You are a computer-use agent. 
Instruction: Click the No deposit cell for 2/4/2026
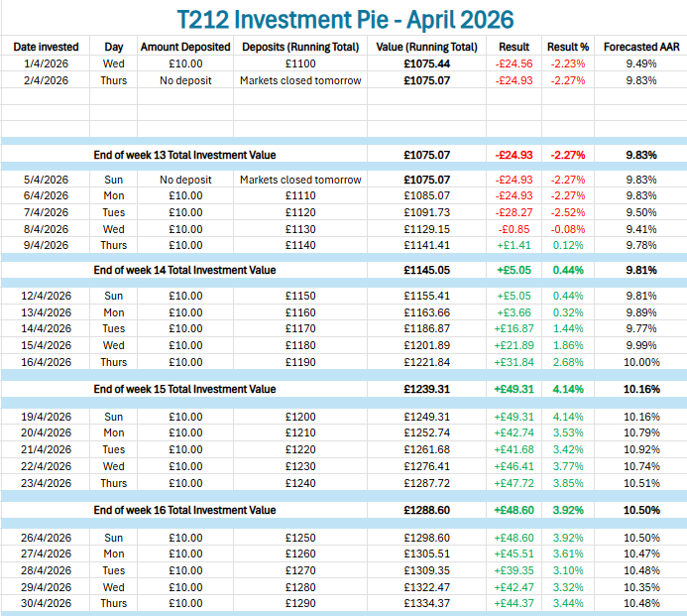tap(185, 80)
